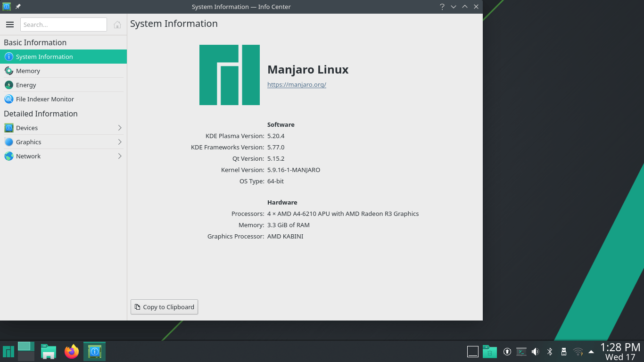The image size is (644, 362).
Task: Click the 64-bit OS type value
Action: (275, 181)
